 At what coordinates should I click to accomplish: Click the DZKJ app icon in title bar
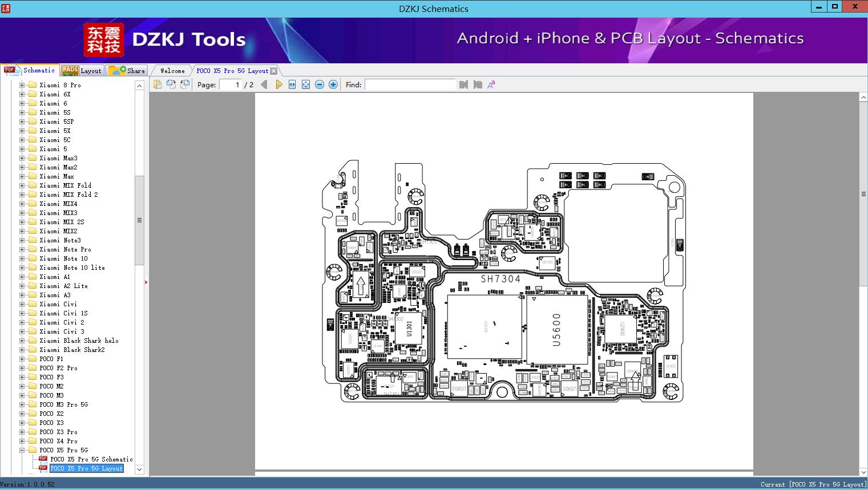coord(6,8)
